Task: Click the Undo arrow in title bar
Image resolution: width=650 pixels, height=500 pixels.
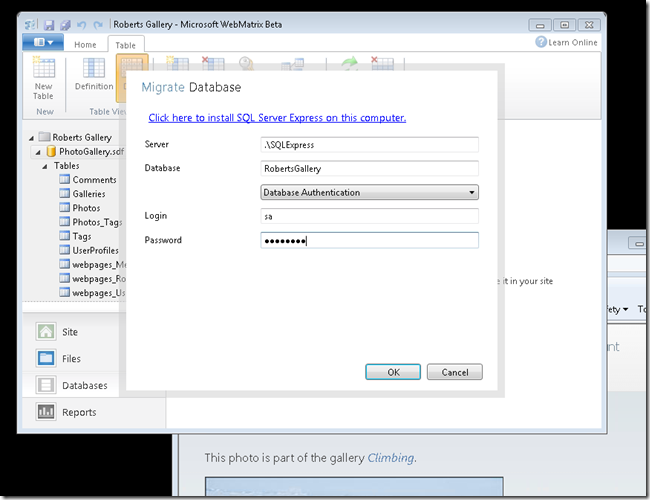Action: pyautogui.click(x=81, y=25)
